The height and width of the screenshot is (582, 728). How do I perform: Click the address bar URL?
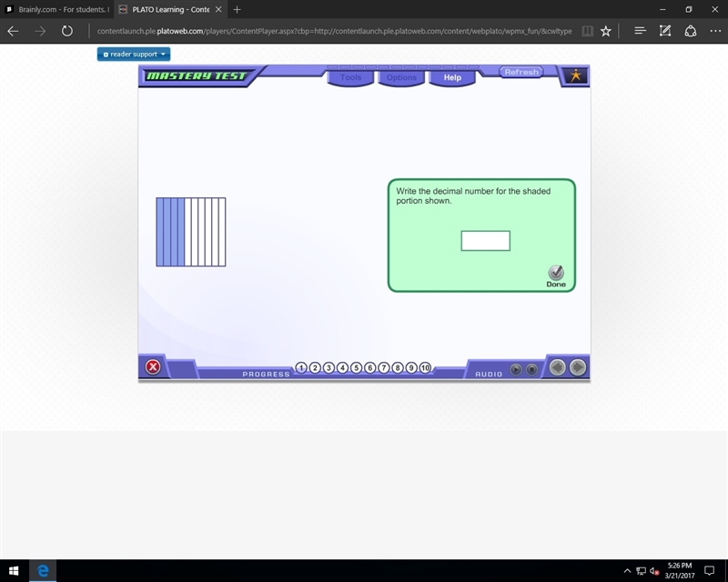click(334, 31)
